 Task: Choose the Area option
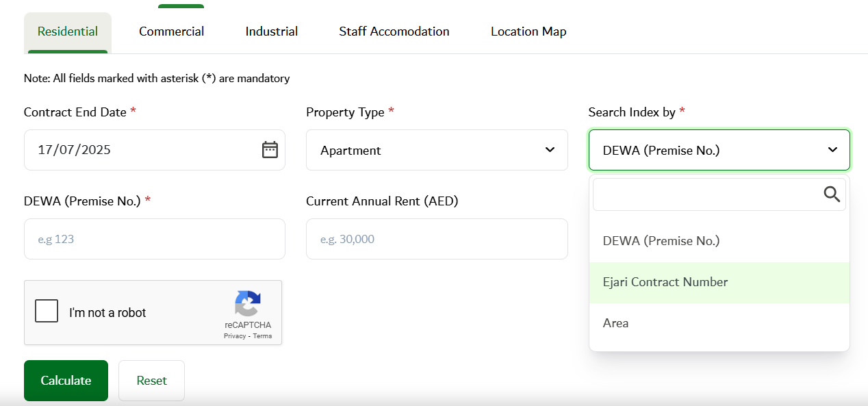tap(719, 323)
